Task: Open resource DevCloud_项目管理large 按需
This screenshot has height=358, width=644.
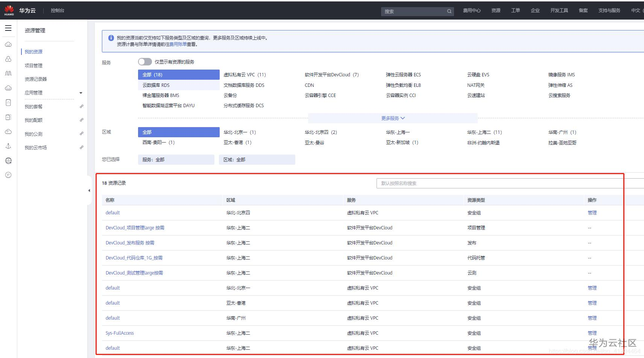Action: [135, 228]
